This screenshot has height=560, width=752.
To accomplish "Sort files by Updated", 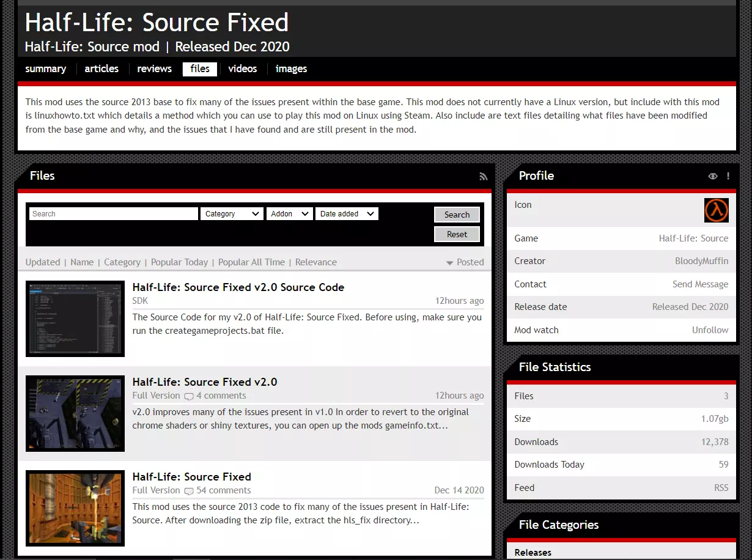I will (43, 262).
